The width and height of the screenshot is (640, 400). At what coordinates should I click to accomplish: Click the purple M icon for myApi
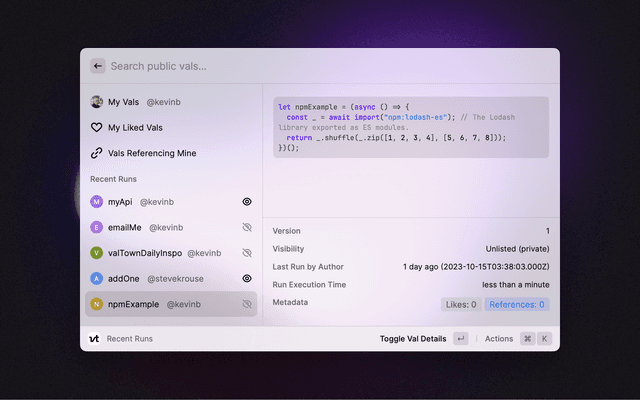pos(97,202)
